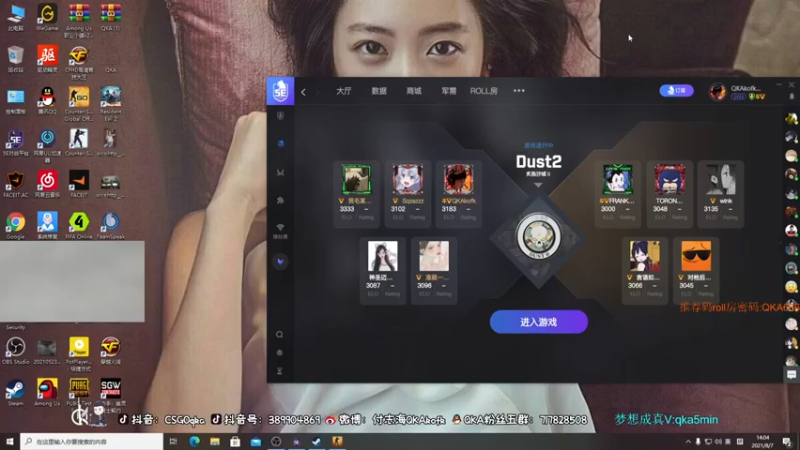This screenshot has width=800, height=450.
Task: Select the player card with ELO 3096
Action: point(434,270)
